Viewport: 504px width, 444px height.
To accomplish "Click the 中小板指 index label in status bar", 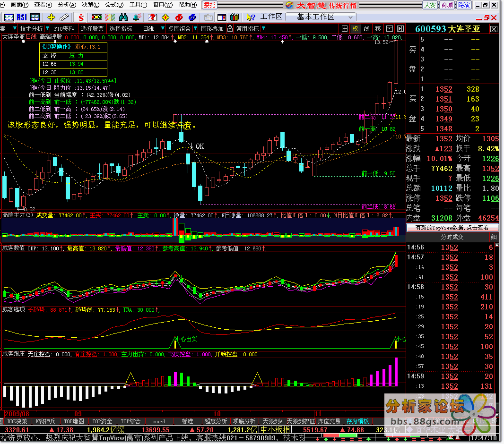I will pyautogui.click(x=276, y=430).
